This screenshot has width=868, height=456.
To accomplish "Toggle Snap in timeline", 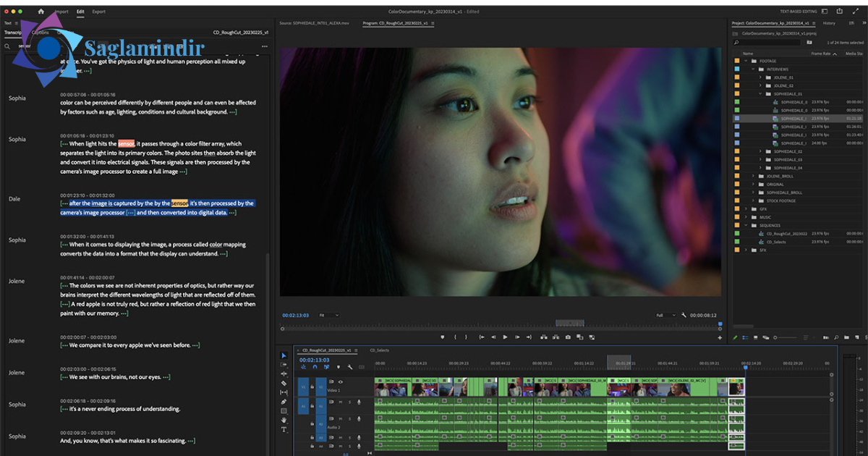I will (315, 367).
